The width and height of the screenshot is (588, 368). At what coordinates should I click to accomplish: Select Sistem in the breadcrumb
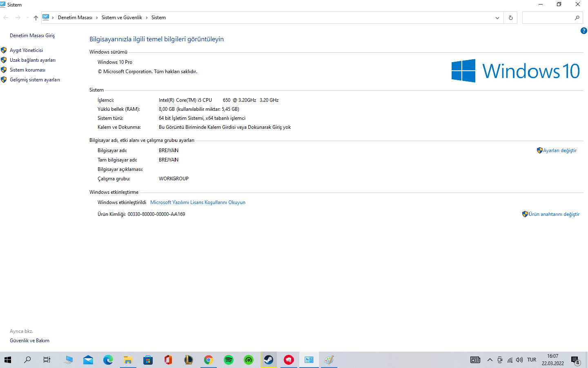(158, 18)
